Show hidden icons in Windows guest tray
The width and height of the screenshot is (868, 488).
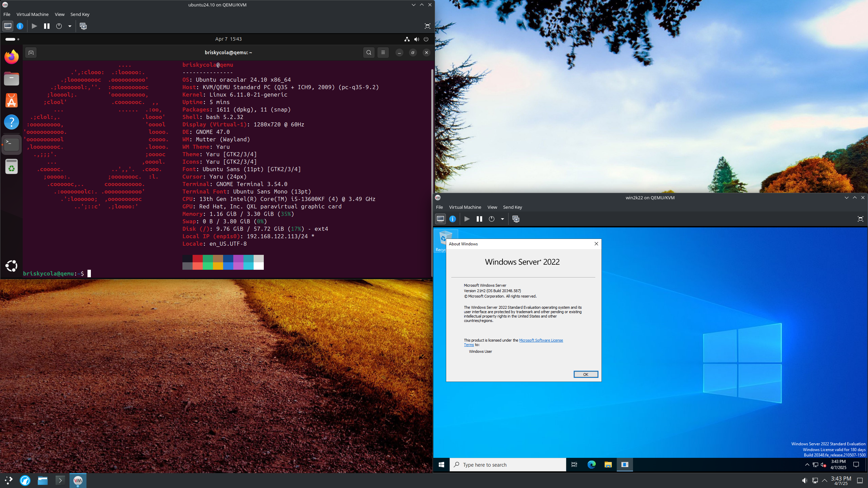pyautogui.click(x=807, y=465)
